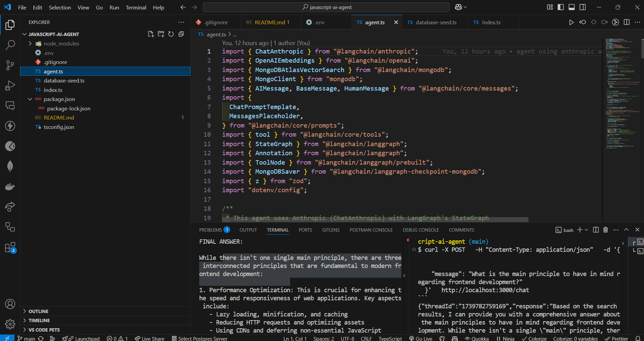This screenshot has height=341, width=644.
Task: Create a new file in the Explorer
Action: (x=150, y=34)
